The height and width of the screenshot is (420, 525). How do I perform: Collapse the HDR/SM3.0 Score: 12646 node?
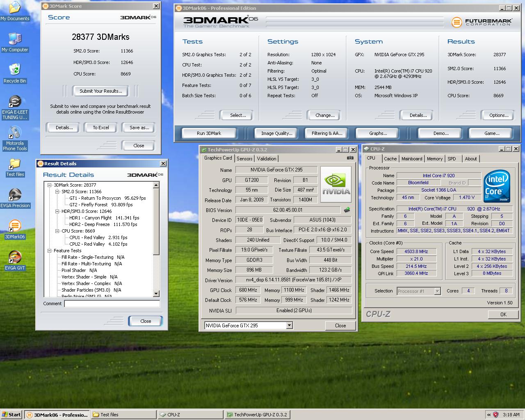coord(57,211)
